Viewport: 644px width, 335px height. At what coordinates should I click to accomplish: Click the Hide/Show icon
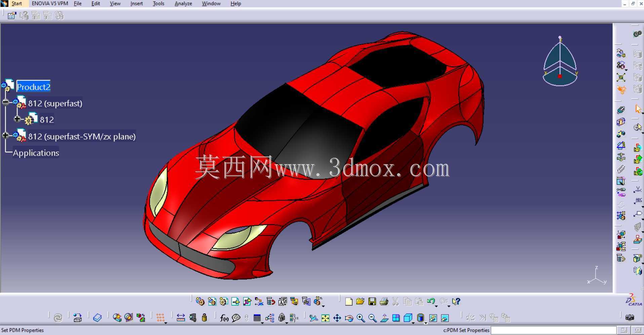[x=433, y=318]
